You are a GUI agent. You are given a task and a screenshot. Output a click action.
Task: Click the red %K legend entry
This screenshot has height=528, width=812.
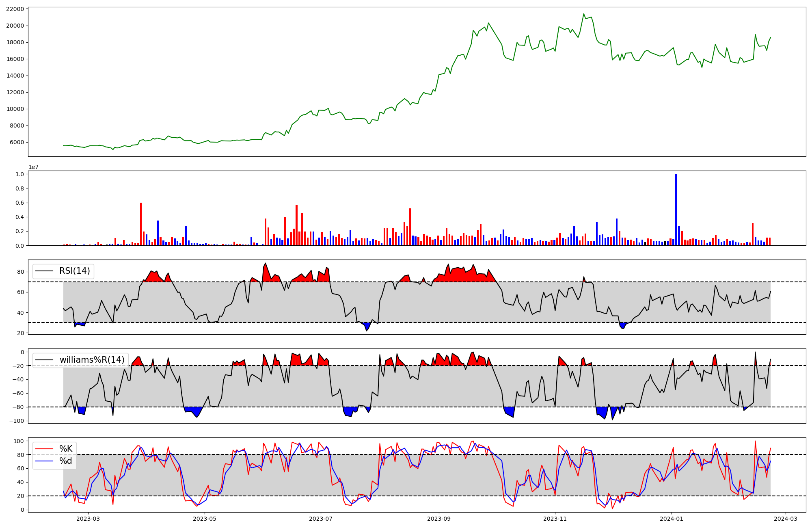coord(66,449)
